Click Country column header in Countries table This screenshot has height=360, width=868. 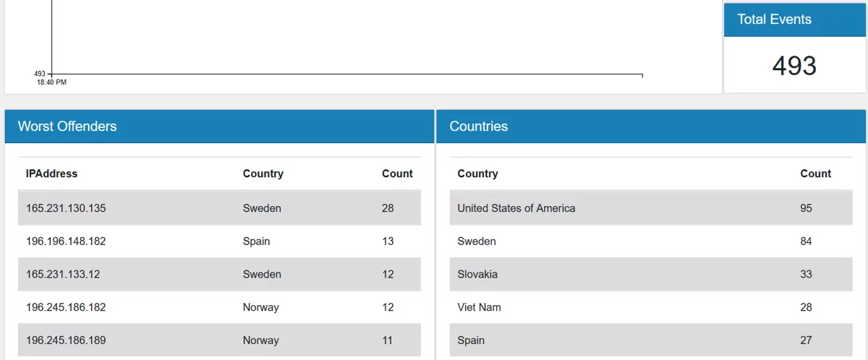tap(477, 173)
